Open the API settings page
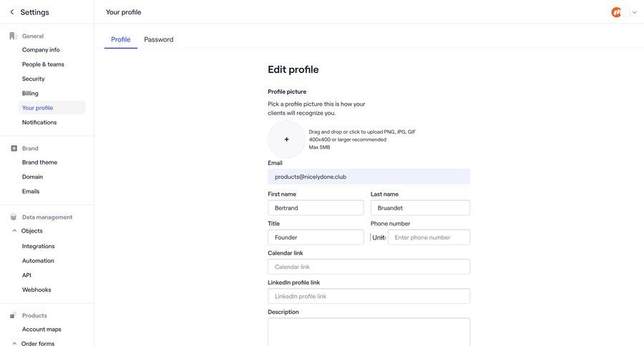Viewport: 644px width, 346px height. coord(26,275)
